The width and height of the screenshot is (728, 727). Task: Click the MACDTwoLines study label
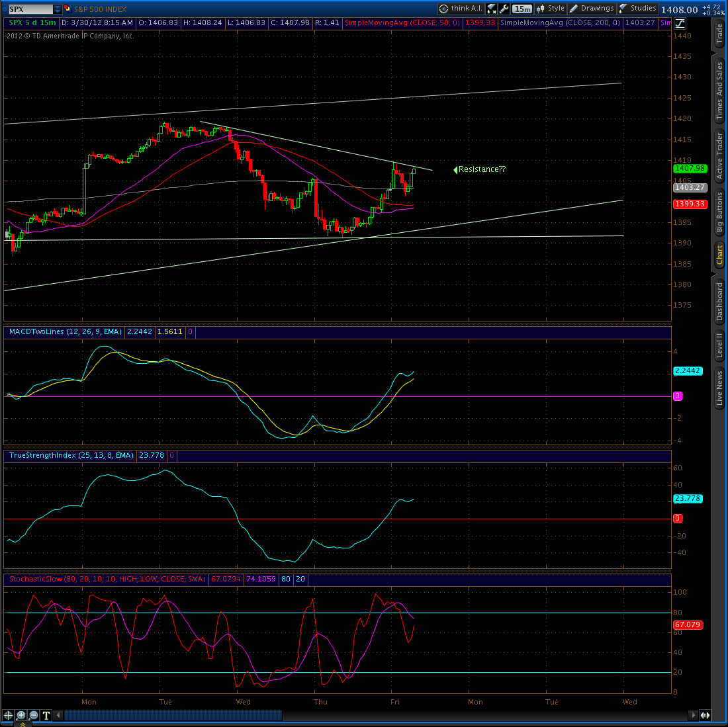(66, 331)
